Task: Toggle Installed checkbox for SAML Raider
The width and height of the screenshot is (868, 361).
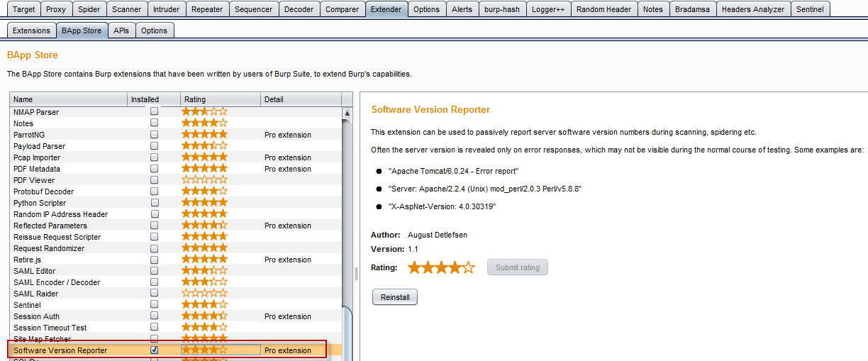Action: click(x=154, y=293)
